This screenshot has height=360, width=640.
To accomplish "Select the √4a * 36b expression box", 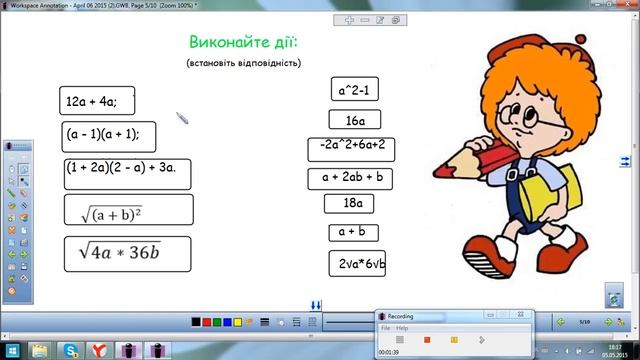I will 127,254.
